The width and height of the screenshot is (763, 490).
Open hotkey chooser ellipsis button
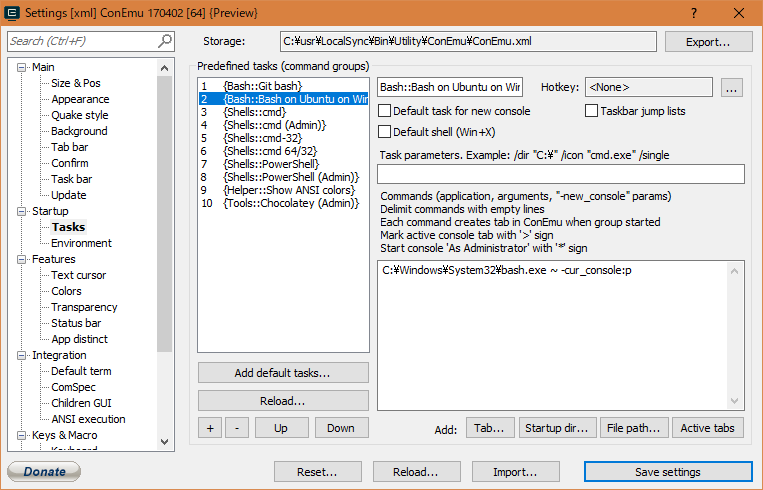tap(731, 88)
